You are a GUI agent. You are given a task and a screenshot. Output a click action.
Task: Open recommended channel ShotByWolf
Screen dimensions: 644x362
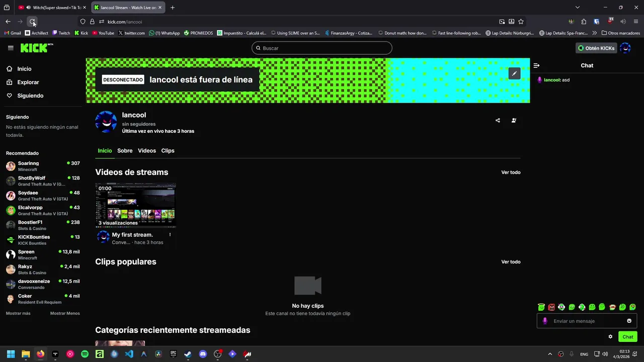click(x=43, y=180)
